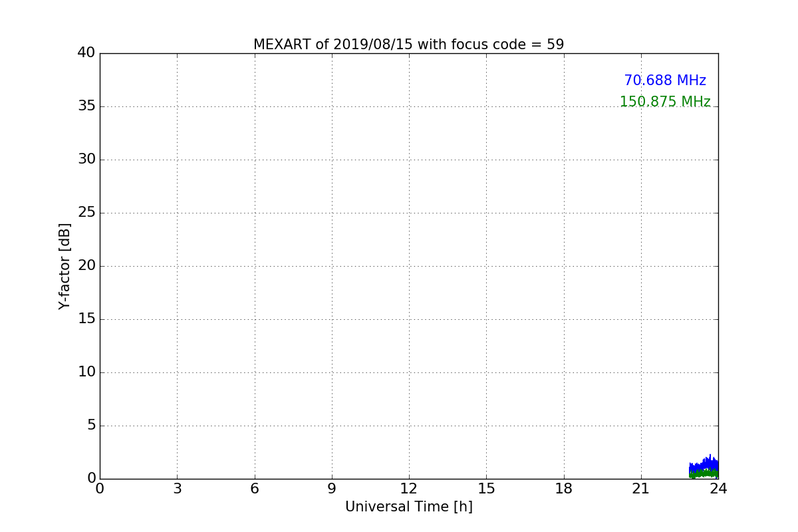Click the y-axis tick label 15
798x532 pixels.
[86, 319]
